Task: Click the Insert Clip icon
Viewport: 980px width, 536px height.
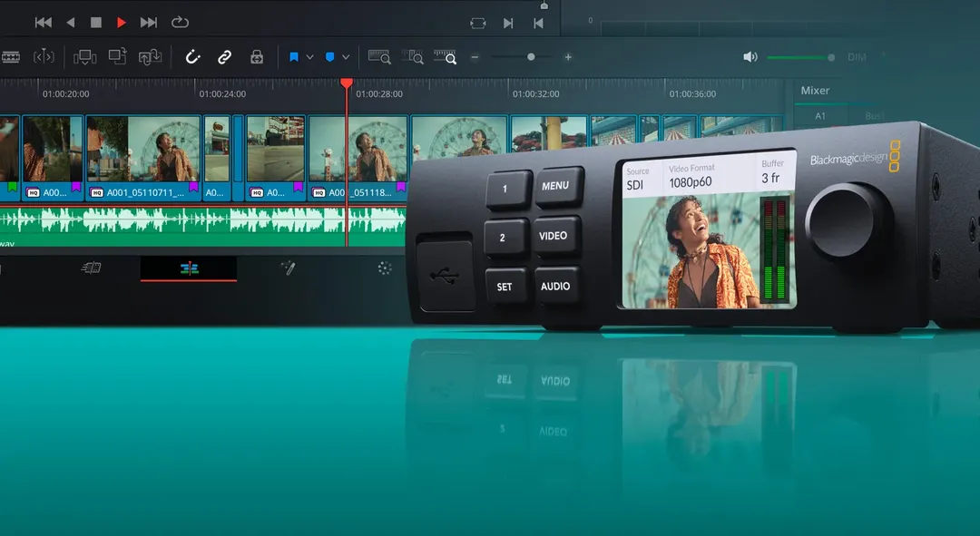Action: (84, 57)
